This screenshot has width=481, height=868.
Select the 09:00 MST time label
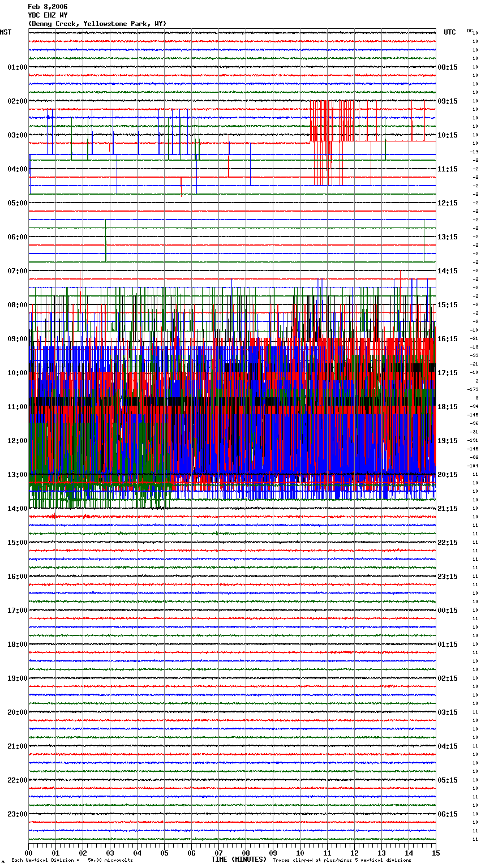(18, 339)
